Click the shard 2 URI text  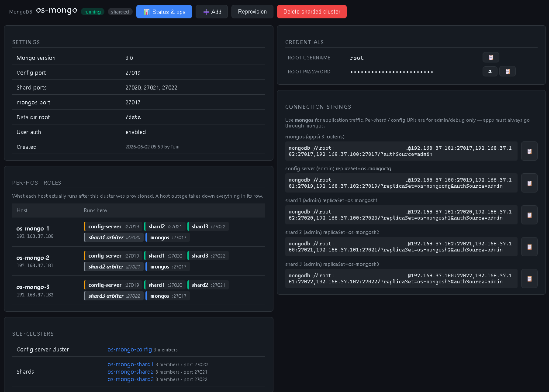click(x=401, y=247)
